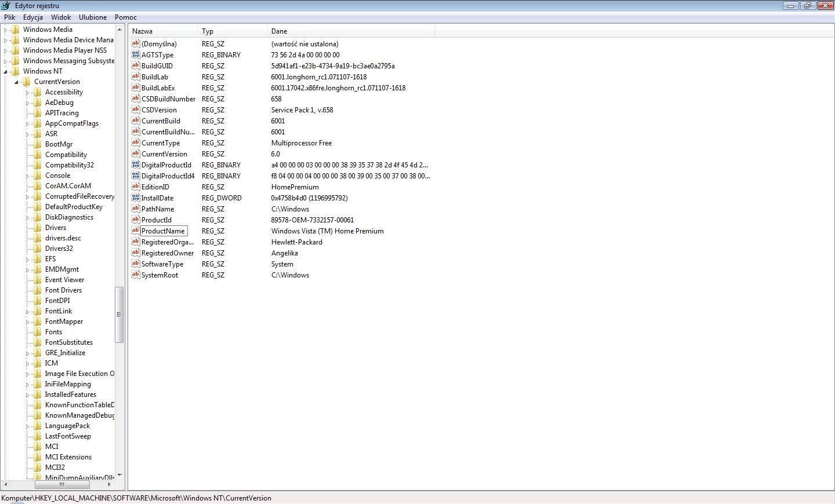835x504 pixels.
Task: Click the DigitalProductId binary icon
Action: (136, 165)
